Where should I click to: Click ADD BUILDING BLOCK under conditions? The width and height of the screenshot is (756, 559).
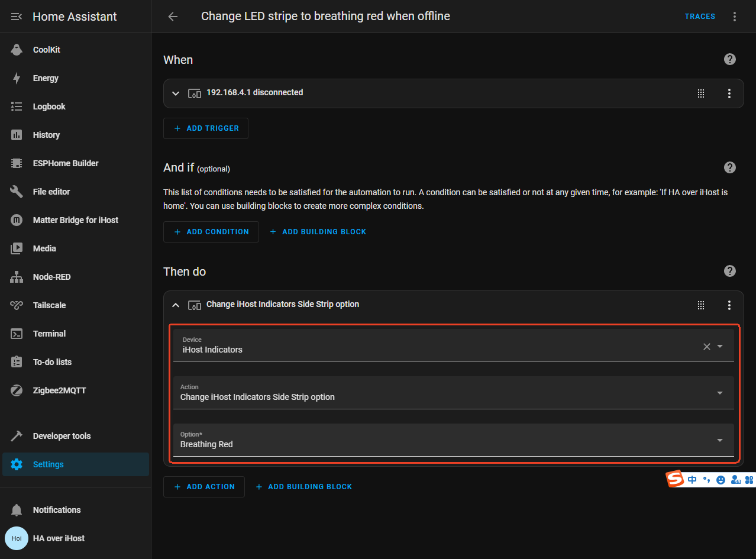(x=318, y=232)
